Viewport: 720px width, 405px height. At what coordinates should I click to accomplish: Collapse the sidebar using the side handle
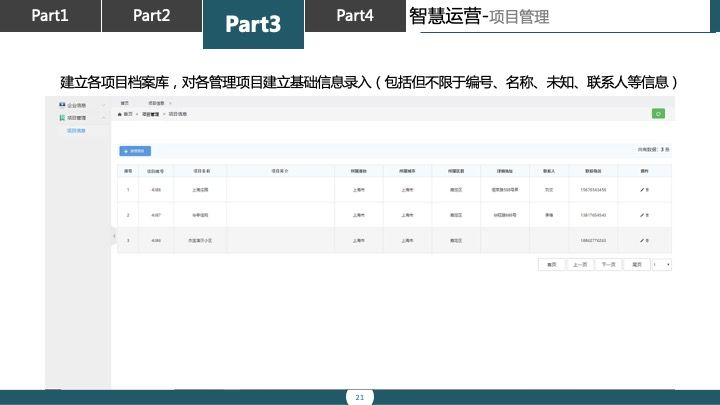click(114, 236)
